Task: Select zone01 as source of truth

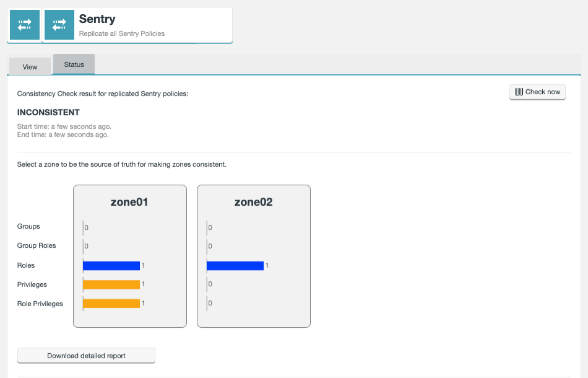Action: [x=129, y=256]
